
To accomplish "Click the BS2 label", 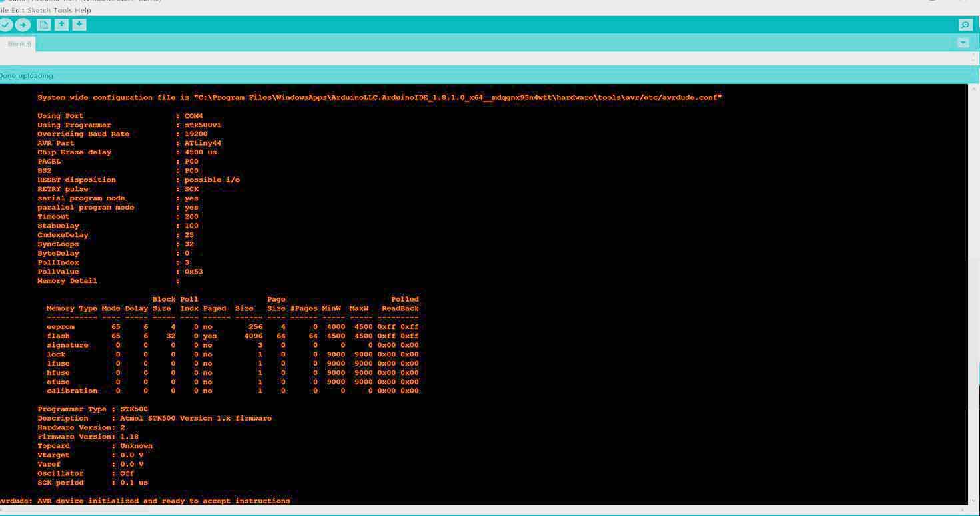I will click(45, 171).
